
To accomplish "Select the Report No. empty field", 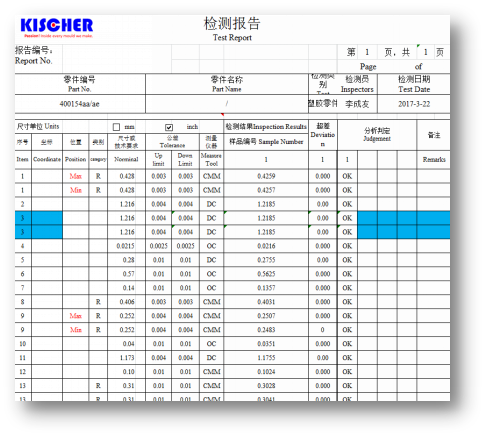I will coord(117,59).
